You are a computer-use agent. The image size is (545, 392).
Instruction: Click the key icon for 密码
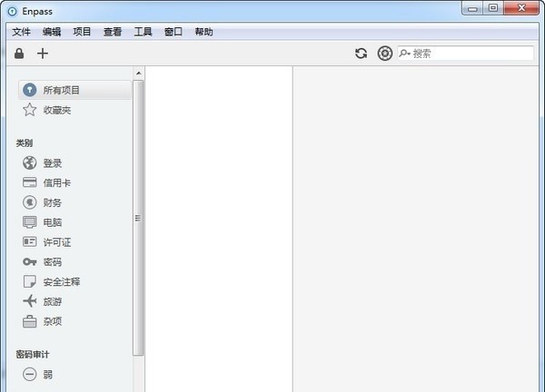[30, 261]
